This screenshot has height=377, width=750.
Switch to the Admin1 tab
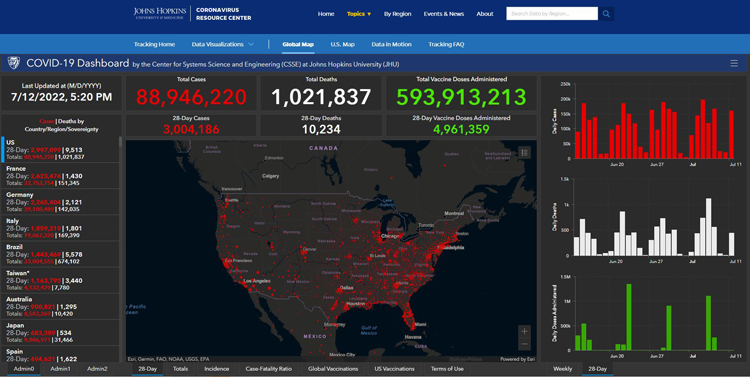coord(60,369)
